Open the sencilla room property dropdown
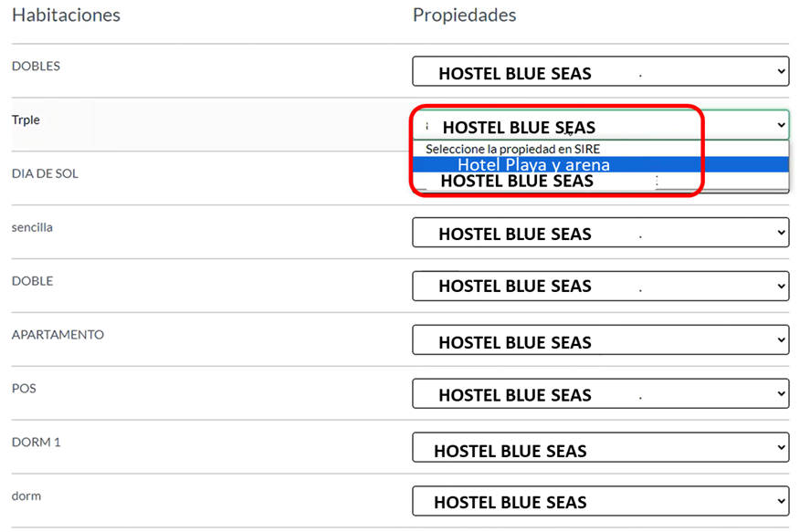 click(x=600, y=233)
